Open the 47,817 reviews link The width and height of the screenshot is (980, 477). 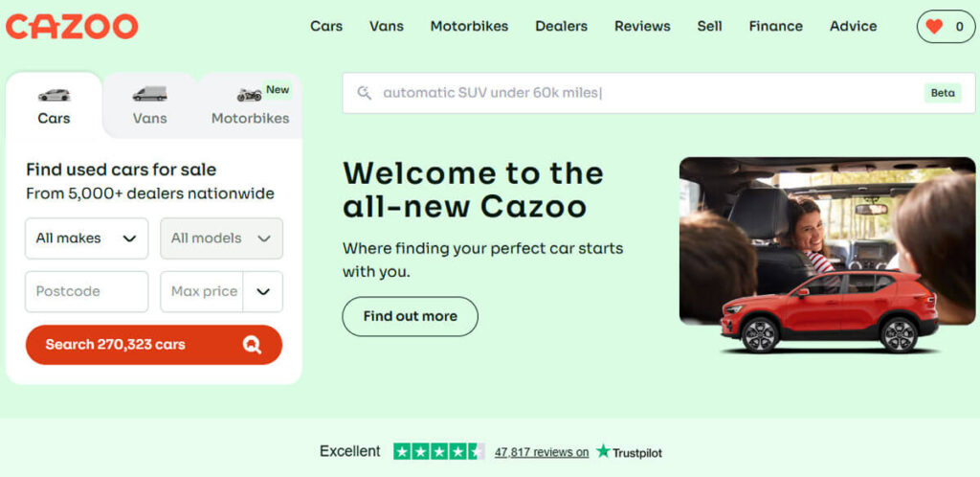(542, 452)
